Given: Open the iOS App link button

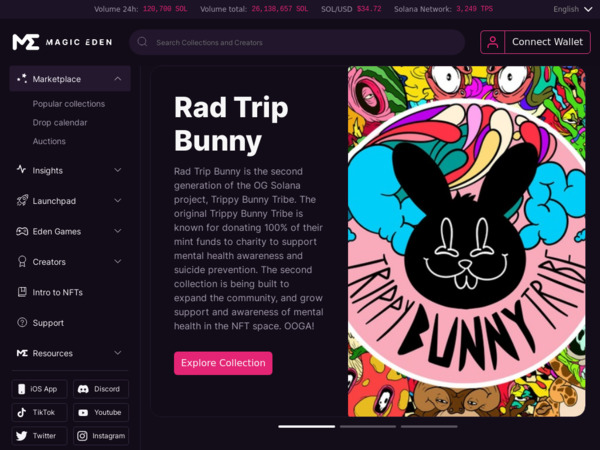Looking at the screenshot, I should 39,389.
